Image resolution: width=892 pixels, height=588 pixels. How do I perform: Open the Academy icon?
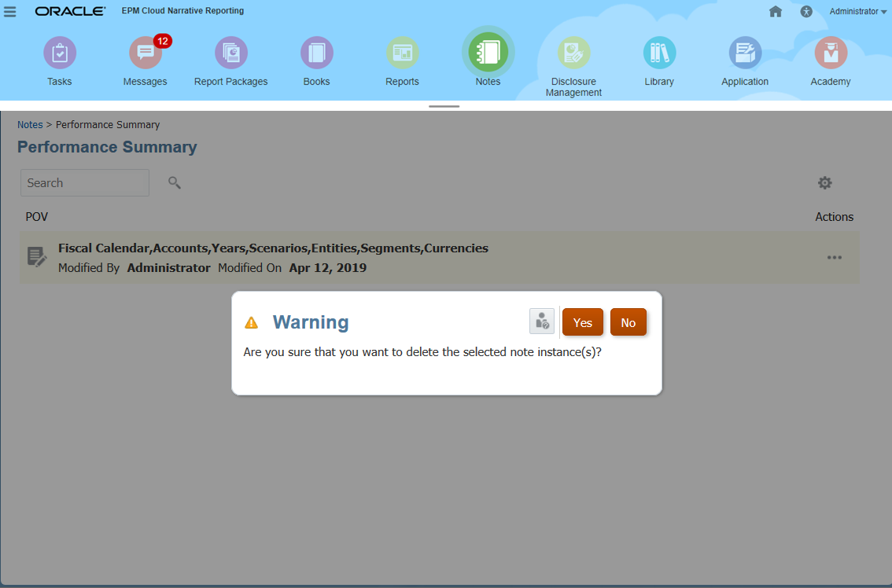click(831, 53)
